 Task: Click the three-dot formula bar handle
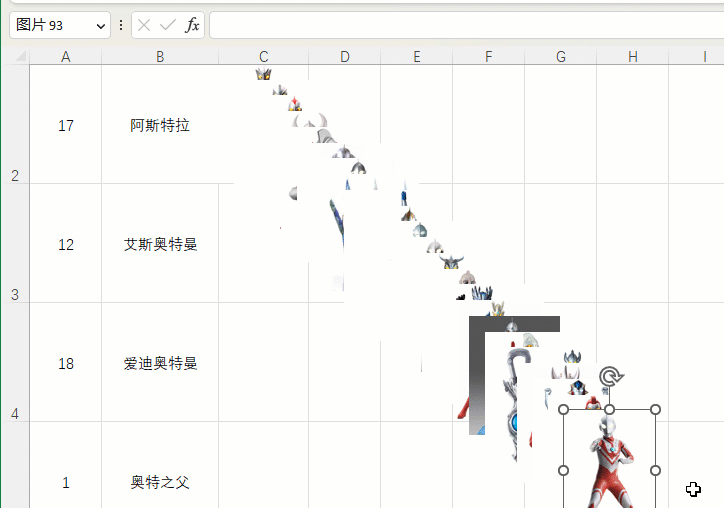coord(121,25)
